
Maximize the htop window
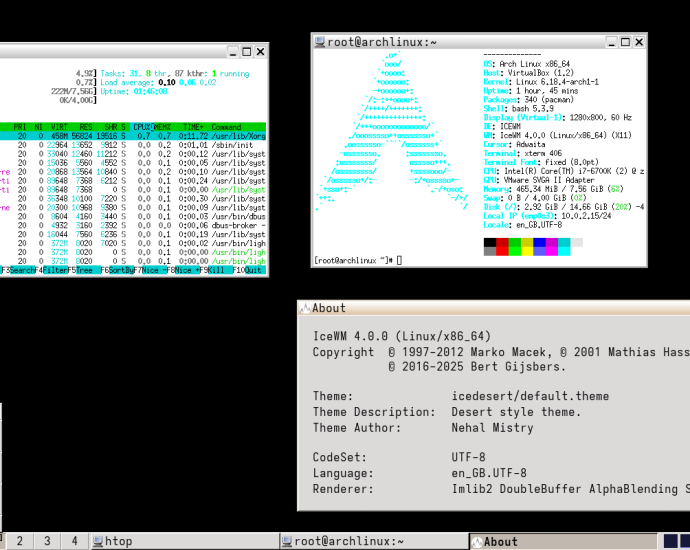click(x=245, y=51)
